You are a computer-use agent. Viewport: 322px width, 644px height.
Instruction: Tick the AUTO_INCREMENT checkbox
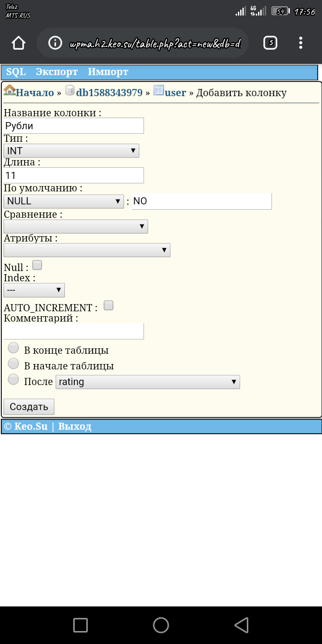pyautogui.click(x=108, y=305)
